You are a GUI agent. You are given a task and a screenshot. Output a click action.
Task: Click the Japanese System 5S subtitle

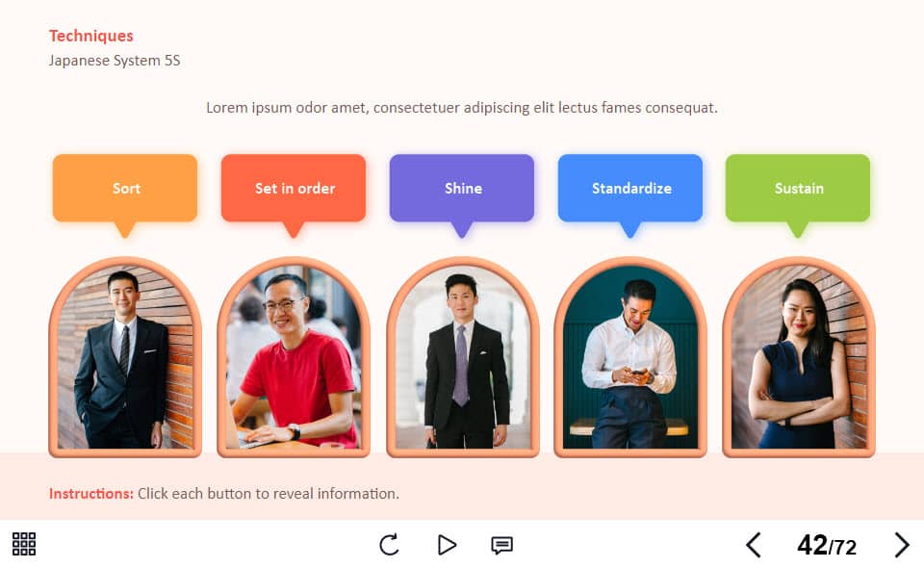(x=115, y=61)
